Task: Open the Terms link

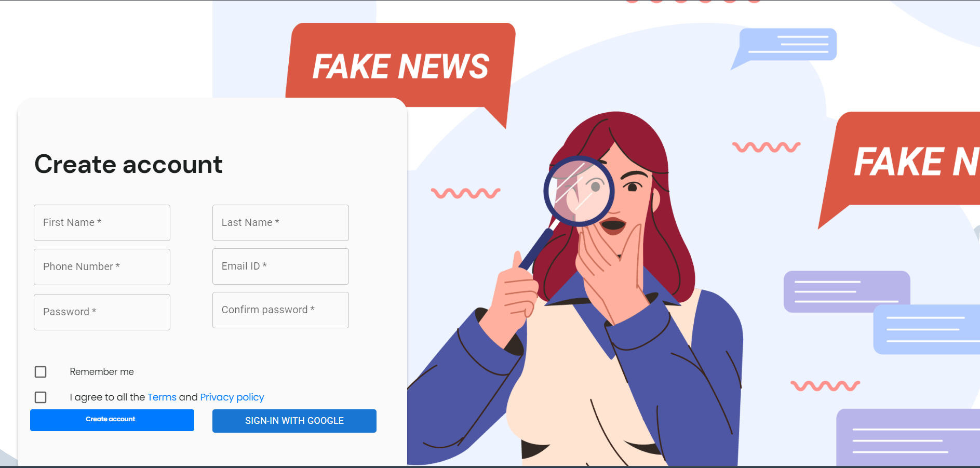Action: 162,397
